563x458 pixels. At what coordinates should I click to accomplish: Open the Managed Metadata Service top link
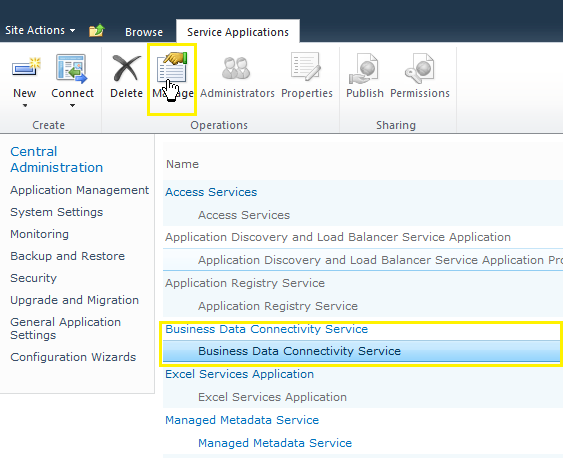[x=242, y=420]
